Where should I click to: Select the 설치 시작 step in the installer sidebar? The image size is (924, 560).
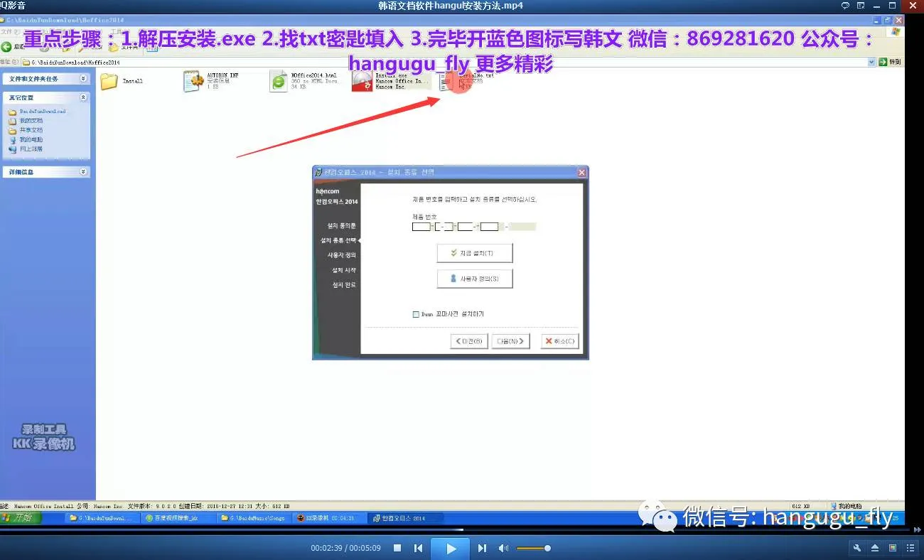pos(344,270)
